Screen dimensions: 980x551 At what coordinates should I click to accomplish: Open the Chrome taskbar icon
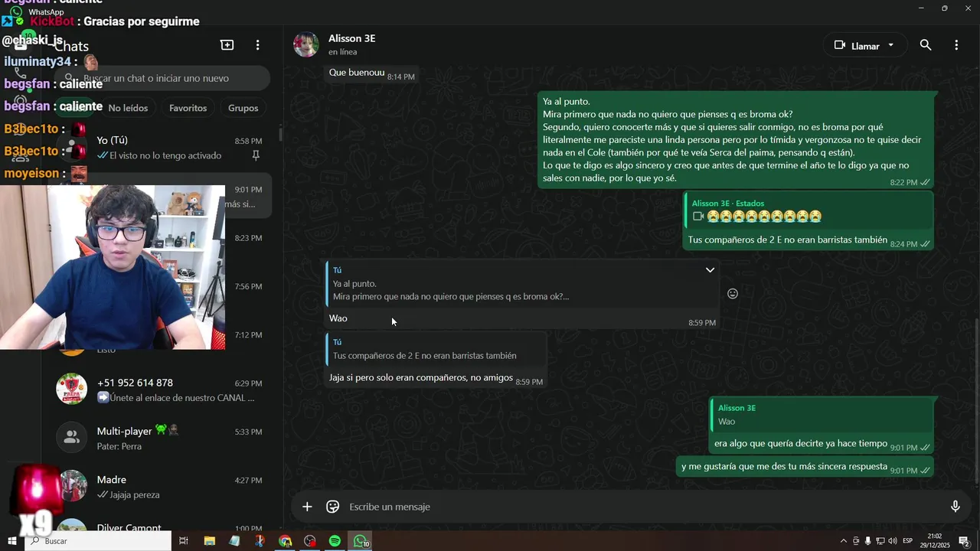(285, 541)
